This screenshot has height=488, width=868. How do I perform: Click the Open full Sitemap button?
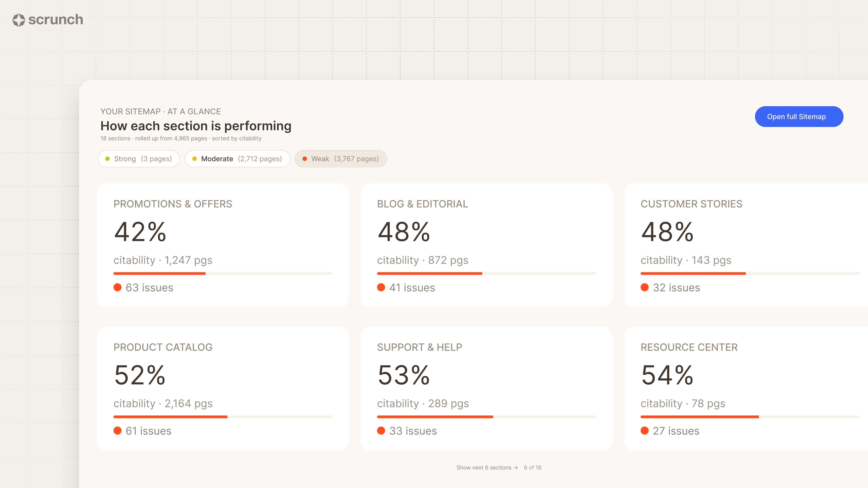pyautogui.click(x=799, y=117)
